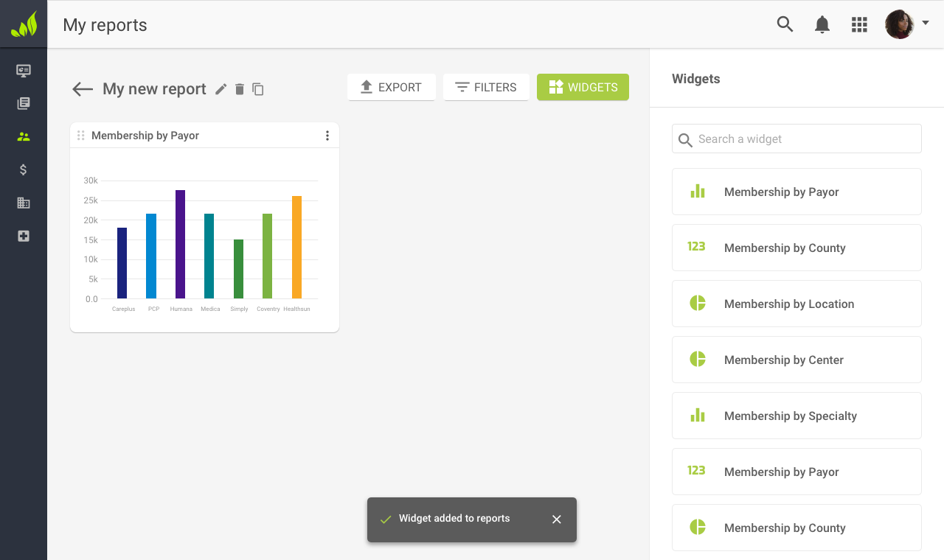Image resolution: width=944 pixels, height=560 pixels.
Task: Click the Search a widget field
Action: 796,139
